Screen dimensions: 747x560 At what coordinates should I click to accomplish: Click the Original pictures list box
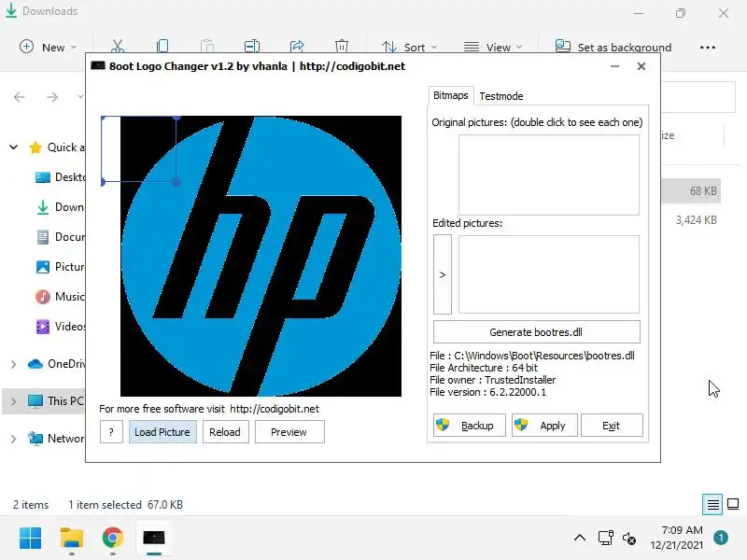(x=549, y=175)
